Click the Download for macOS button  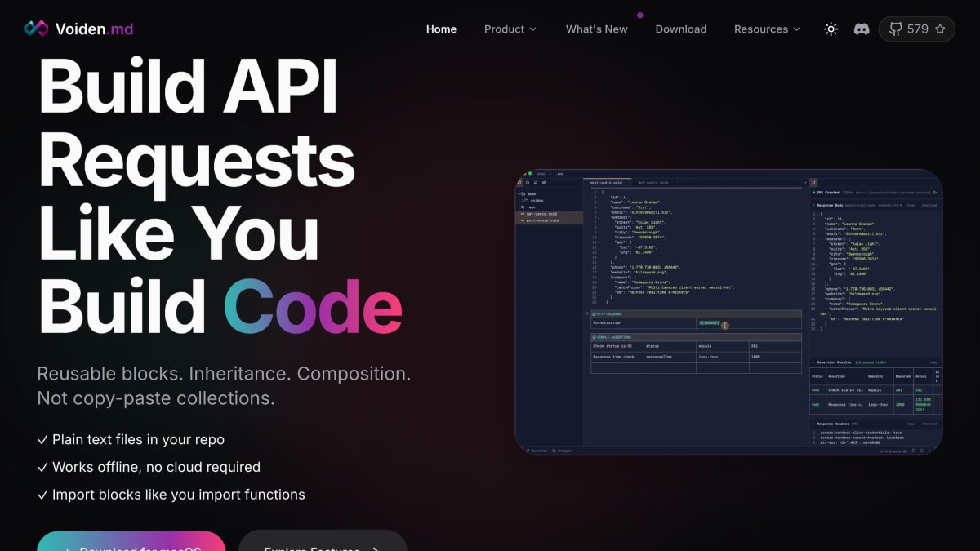tap(131, 542)
